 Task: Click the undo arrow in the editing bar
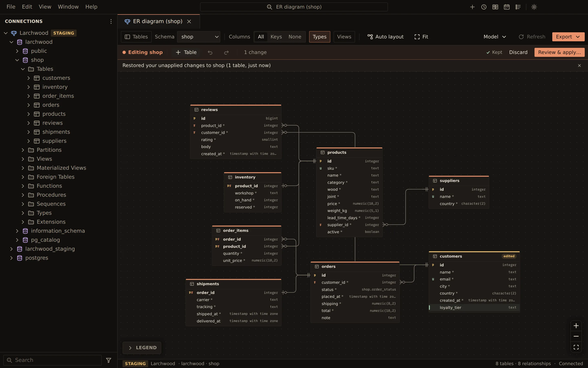pos(210,52)
